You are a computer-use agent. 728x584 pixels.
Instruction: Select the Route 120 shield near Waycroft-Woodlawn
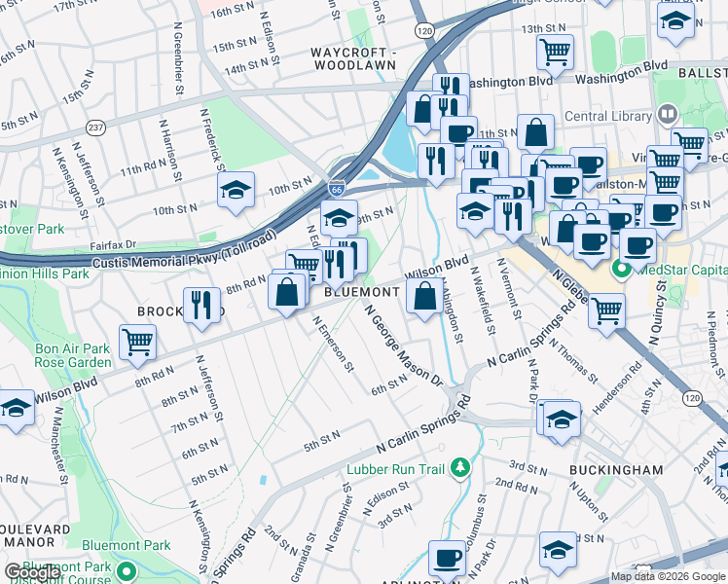(x=424, y=30)
